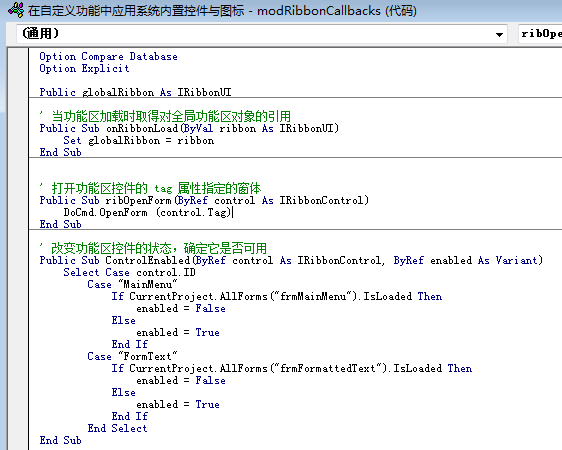Click the onRibbonLoad procedure header

pyautogui.click(x=189, y=128)
